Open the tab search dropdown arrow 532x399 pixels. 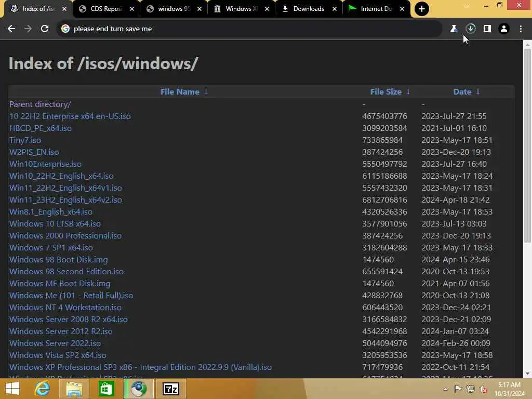tap(467, 6)
